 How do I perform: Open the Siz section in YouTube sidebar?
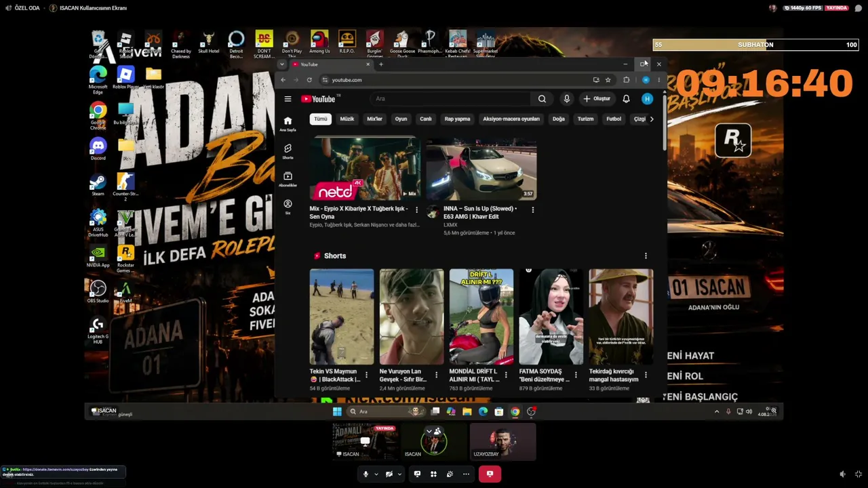pyautogui.click(x=288, y=206)
